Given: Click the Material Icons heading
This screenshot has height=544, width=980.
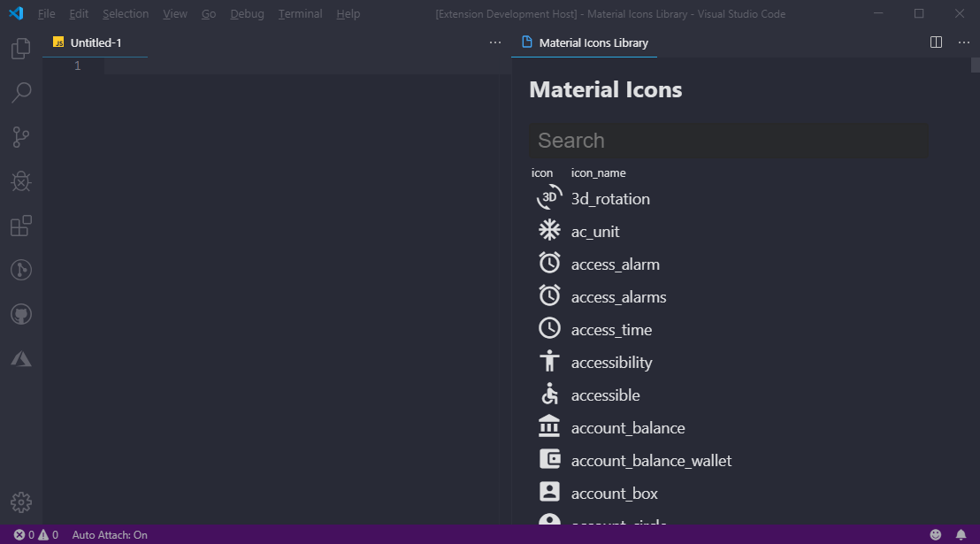Looking at the screenshot, I should [x=605, y=89].
